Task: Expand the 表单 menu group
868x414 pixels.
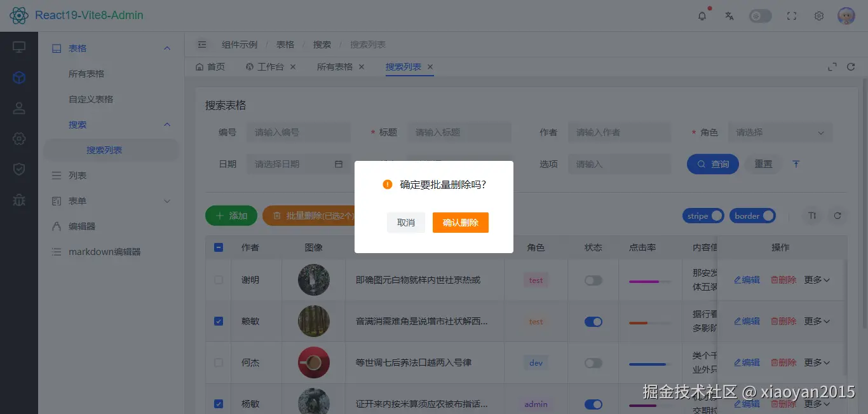Action: pos(111,201)
